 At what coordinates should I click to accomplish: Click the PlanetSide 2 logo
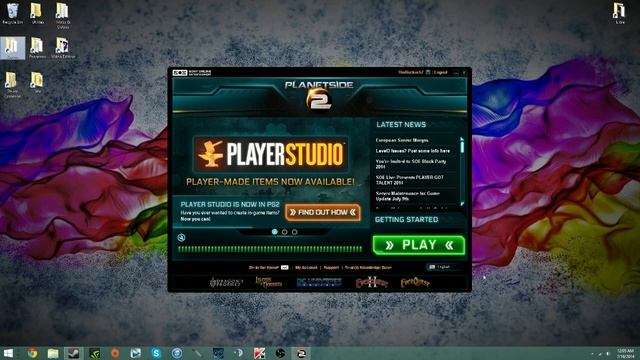click(x=319, y=95)
